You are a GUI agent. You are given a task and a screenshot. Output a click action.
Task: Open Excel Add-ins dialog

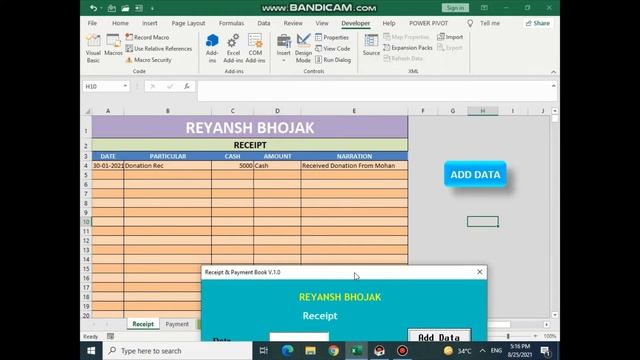pyautogui.click(x=233, y=49)
